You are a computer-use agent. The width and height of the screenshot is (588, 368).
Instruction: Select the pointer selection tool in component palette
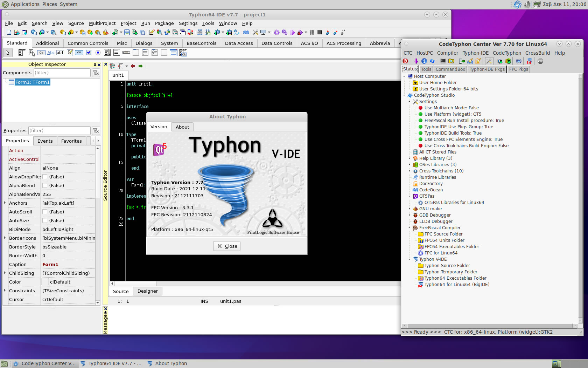[8, 53]
